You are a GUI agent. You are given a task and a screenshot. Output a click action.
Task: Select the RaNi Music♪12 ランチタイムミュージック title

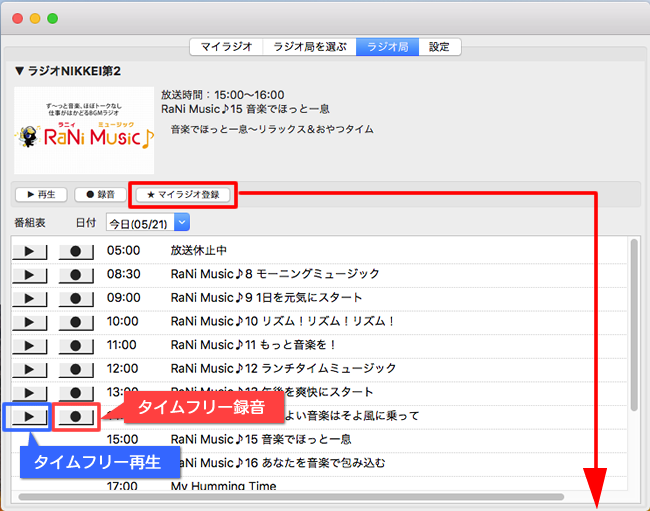[284, 368]
